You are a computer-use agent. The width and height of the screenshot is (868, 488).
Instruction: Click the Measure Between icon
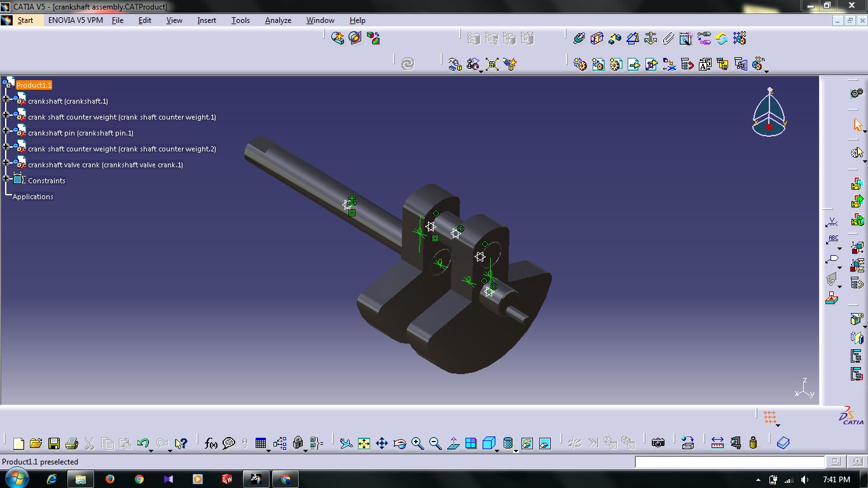tap(717, 443)
